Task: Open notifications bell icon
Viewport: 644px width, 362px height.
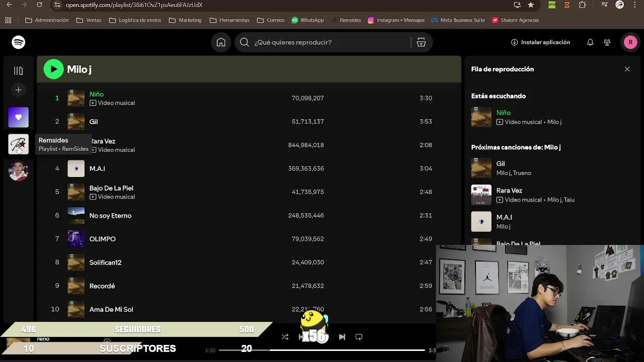Action: pos(590,42)
